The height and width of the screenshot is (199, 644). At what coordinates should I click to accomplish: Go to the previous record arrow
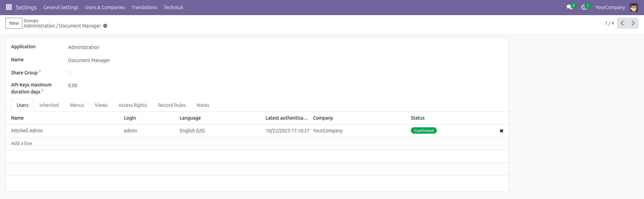click(x=622, y=23)
